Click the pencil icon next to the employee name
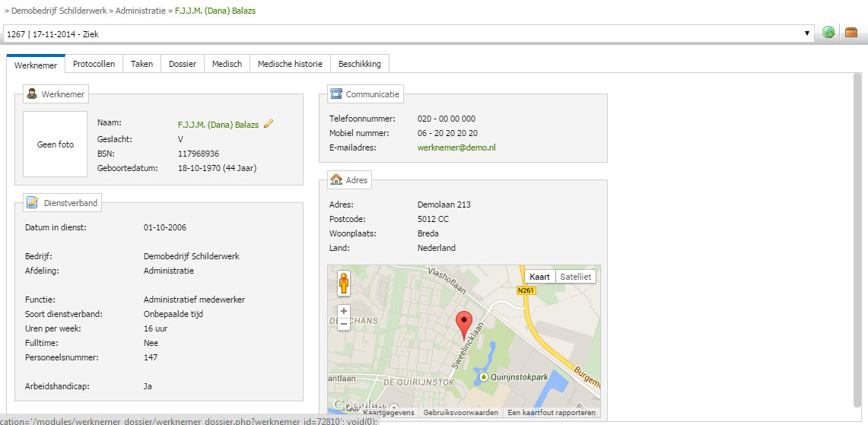The image size is (868, 425). [x=269, y=124]
